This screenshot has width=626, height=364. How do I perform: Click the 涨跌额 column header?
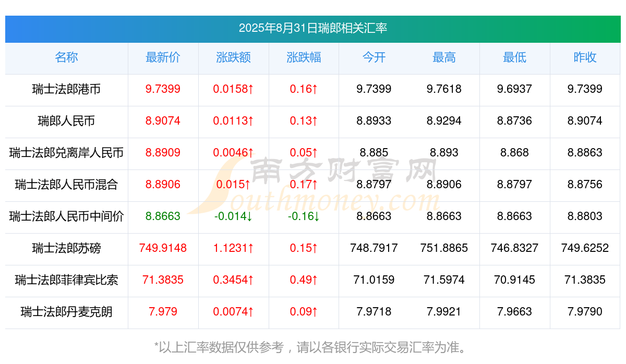click(233, 57)
